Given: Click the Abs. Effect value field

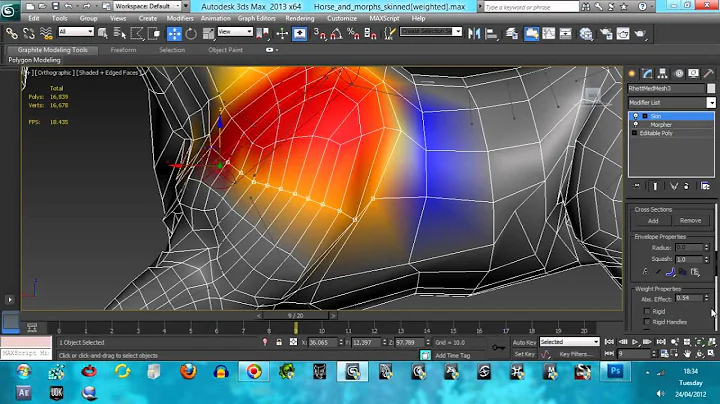Looking at the screenshot, I should click(x=690, y=298).
